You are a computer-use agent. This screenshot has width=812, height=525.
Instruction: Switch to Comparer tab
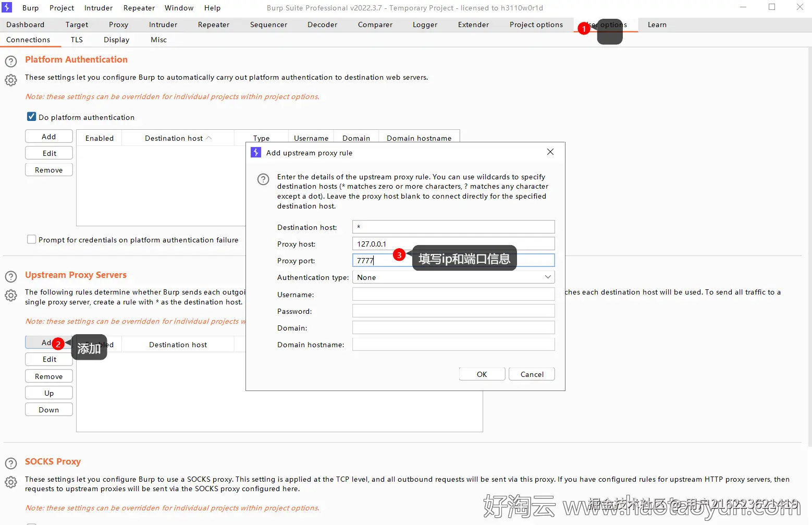tap(375, 25)
